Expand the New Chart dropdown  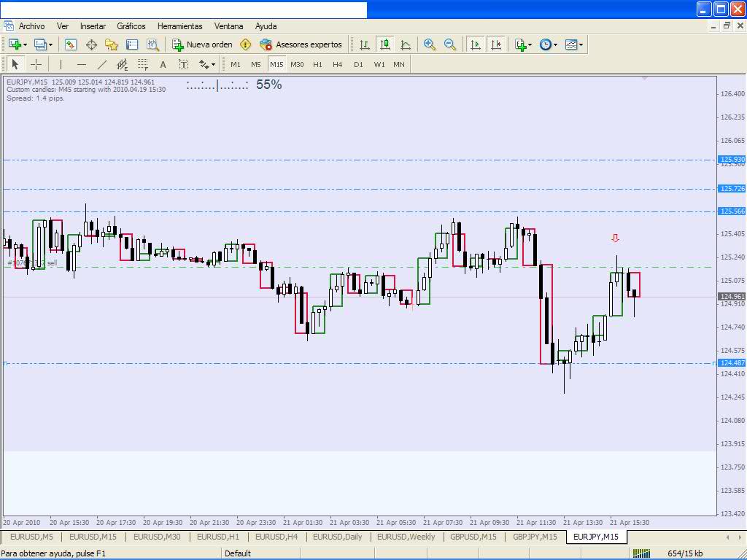(x=26, y=45)
